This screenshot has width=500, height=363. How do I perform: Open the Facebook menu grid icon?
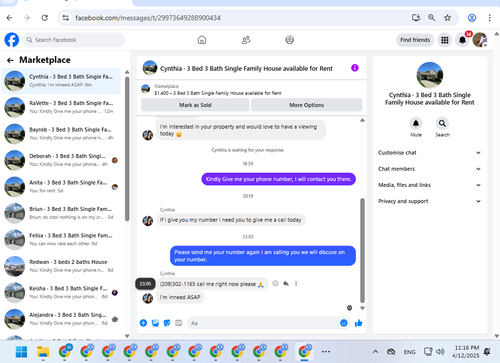click(445, 40)
